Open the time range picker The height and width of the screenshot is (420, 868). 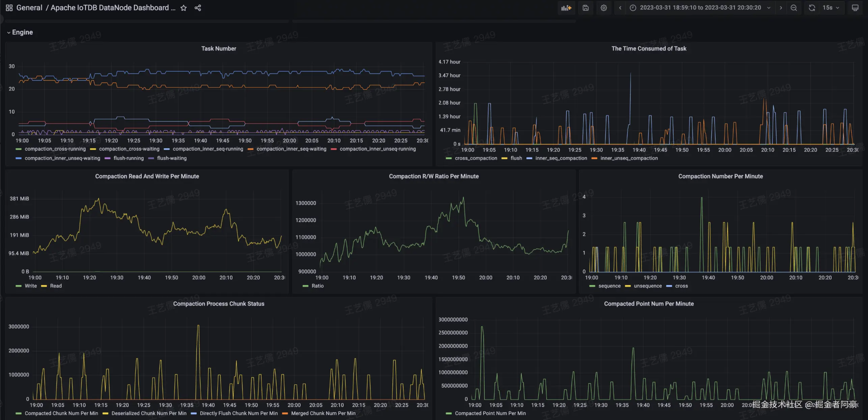700,8
